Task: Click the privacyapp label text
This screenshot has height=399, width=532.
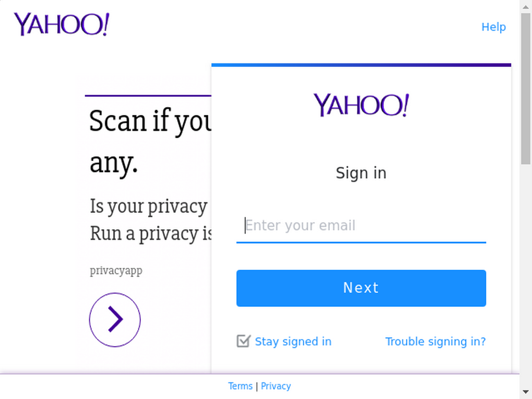Action: click(x=116, y=271)
